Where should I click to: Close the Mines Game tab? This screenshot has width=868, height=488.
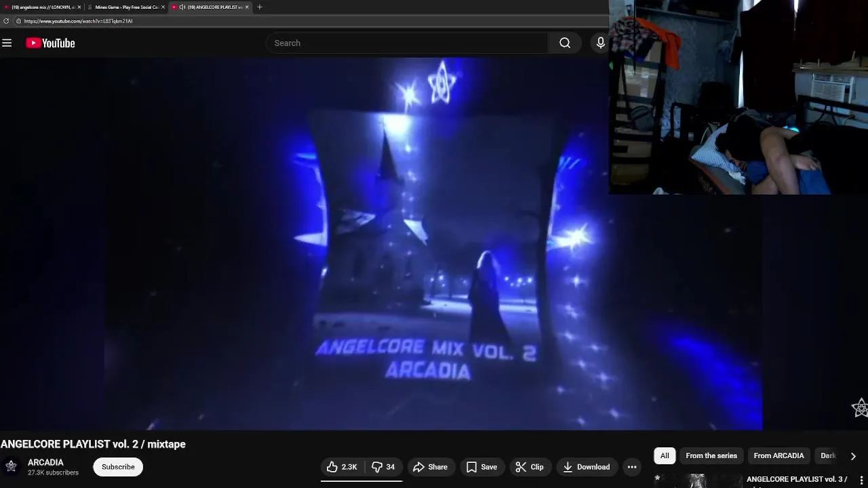(x=163, y=7)
